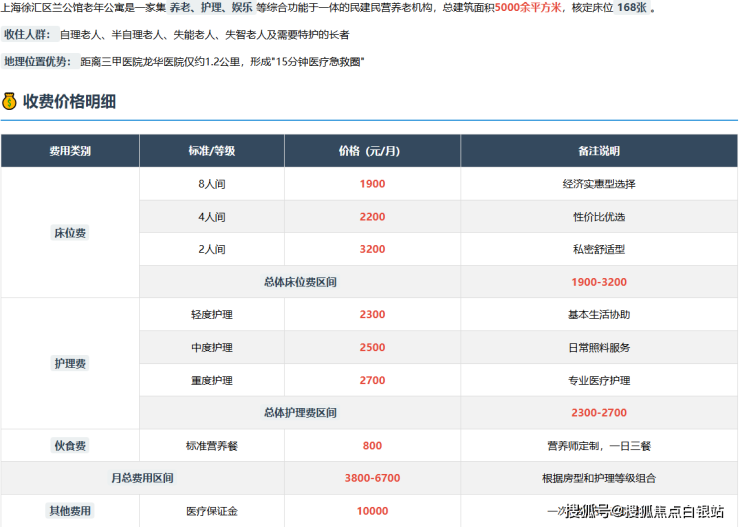740x527 pixels.
Task: Click the 医疗保证金 deposit item
Action: tap(211, 511)
